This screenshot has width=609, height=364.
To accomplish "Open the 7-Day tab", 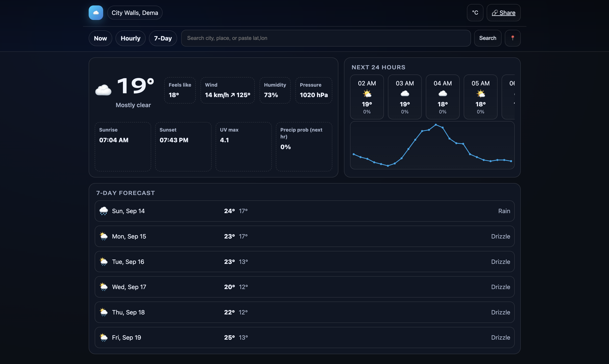I will [163, 38].
